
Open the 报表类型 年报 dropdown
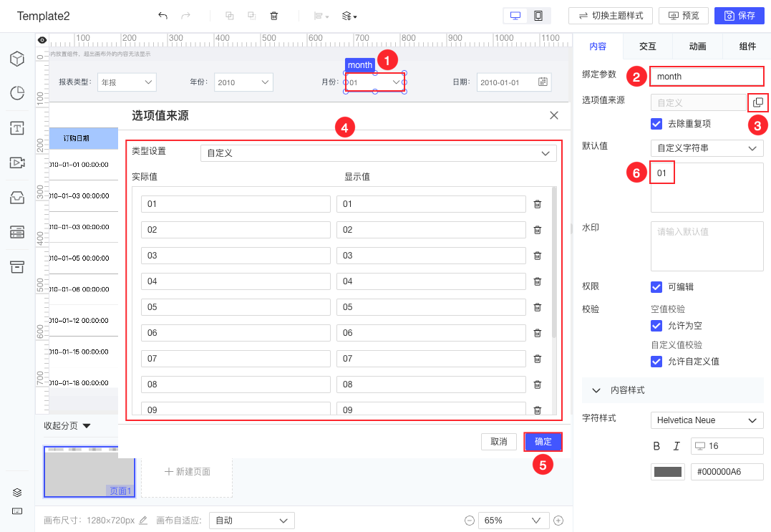pos(127,82)
